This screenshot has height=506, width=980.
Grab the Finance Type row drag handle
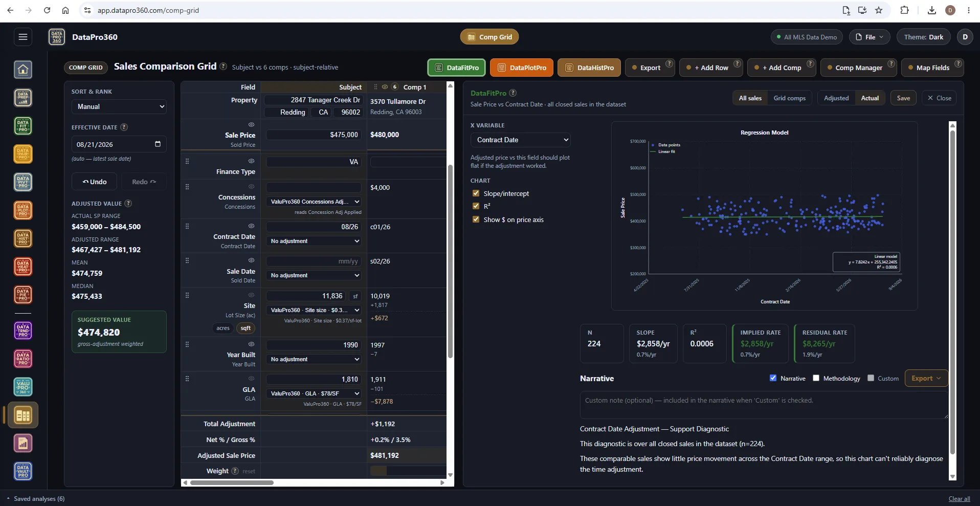tap(187, 161)
